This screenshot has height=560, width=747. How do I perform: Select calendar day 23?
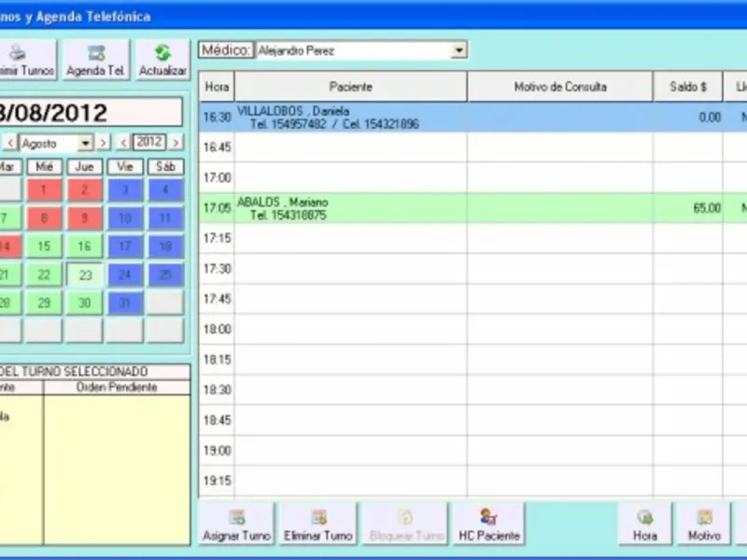pos(84,274)
